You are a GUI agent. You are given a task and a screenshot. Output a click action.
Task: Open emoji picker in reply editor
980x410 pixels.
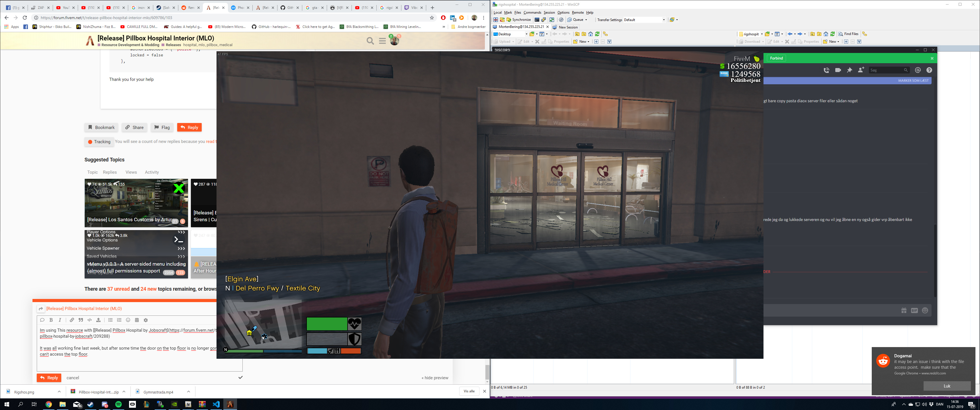pos(128,320)
